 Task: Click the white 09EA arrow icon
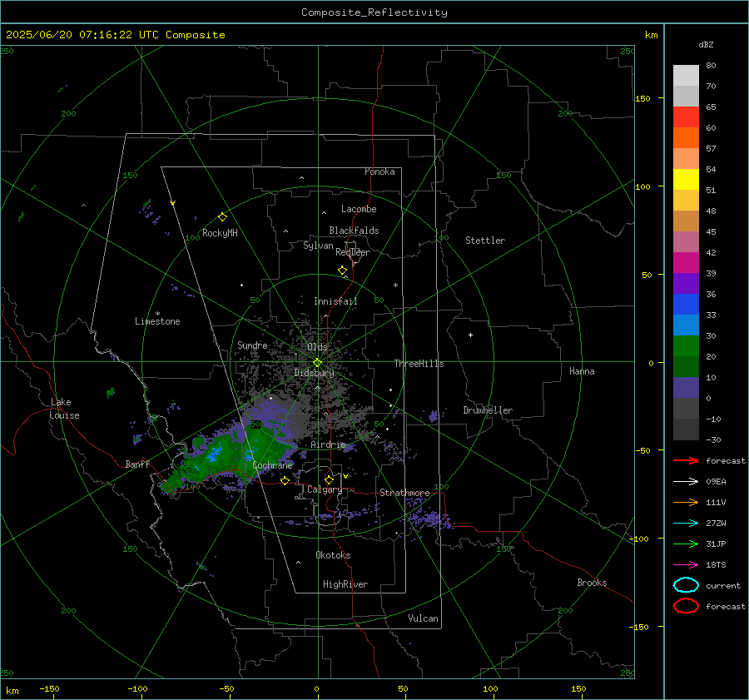pos(686,482)
